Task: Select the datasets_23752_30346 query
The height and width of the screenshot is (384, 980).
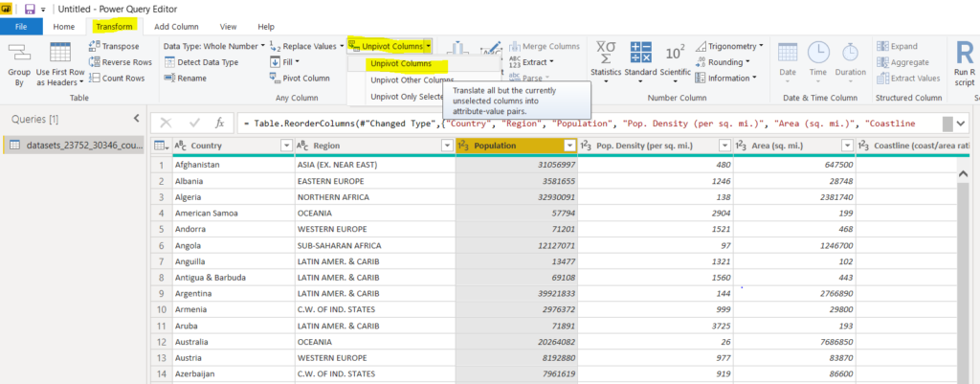Action: pyautogui.click(x=74, y=145)
